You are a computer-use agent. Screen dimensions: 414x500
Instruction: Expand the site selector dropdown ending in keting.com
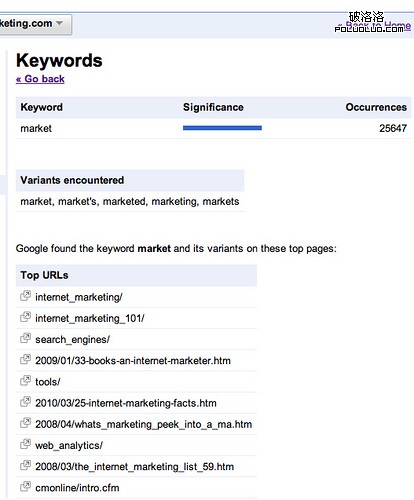coord(35,24)
